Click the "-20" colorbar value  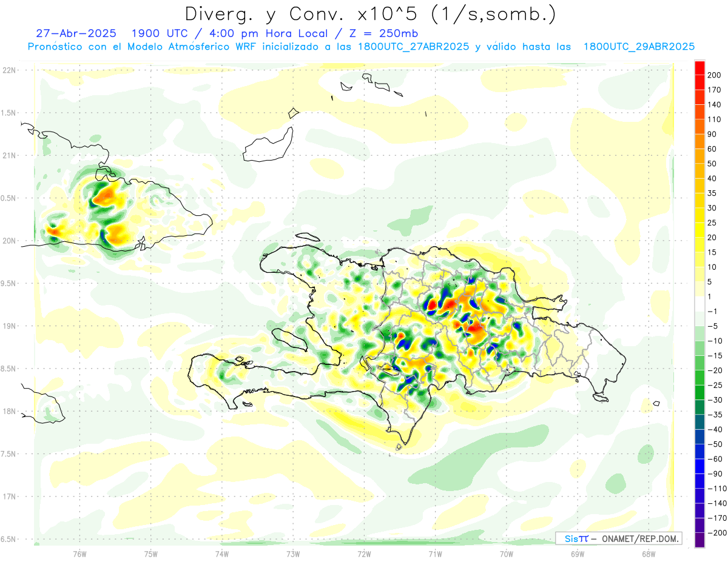pyautogui.click(x=715, y=370)
